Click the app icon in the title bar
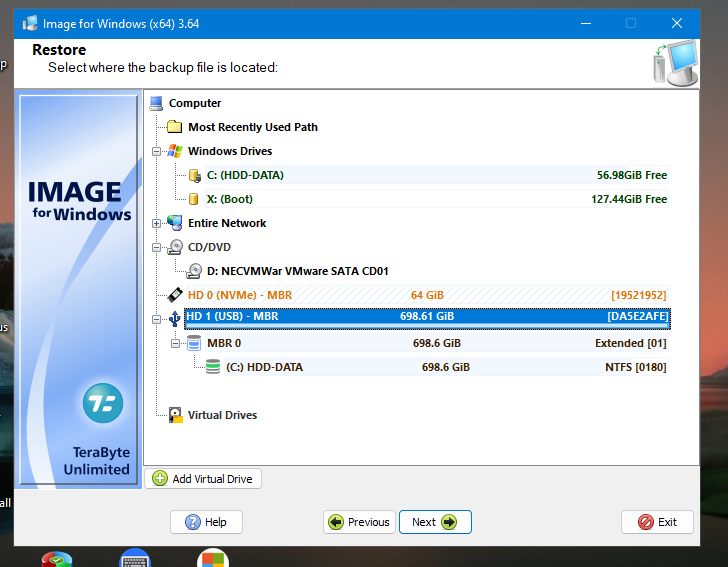 coord(30,23)
